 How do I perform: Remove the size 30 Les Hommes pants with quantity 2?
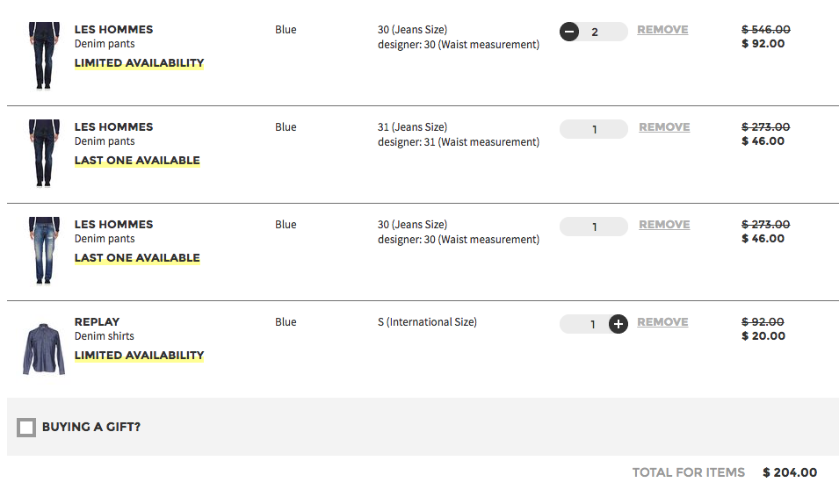[x=662, y=30]
